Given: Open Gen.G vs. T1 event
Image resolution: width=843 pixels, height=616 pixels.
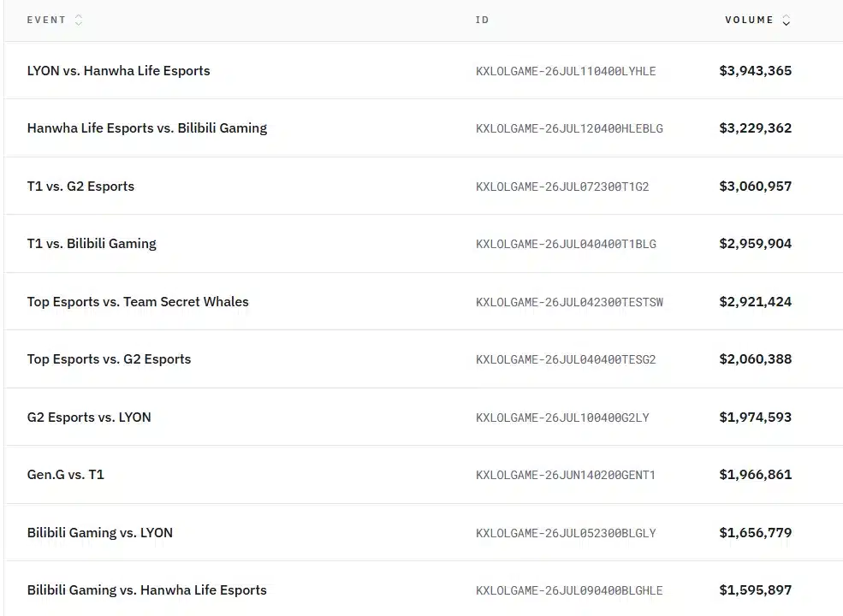Looking at the screenshot, I should pos(66,475).
